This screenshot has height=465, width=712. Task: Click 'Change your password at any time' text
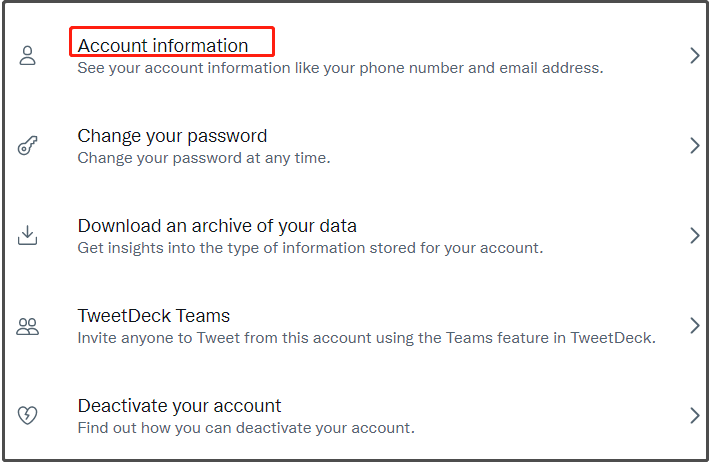(x=204, y=158)
